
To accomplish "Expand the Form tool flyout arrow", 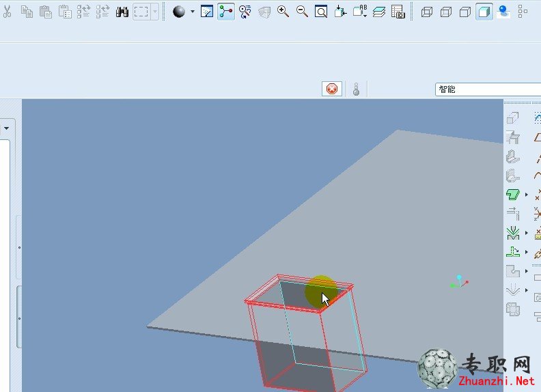I will pyautogui.click(x=527, y=290).
